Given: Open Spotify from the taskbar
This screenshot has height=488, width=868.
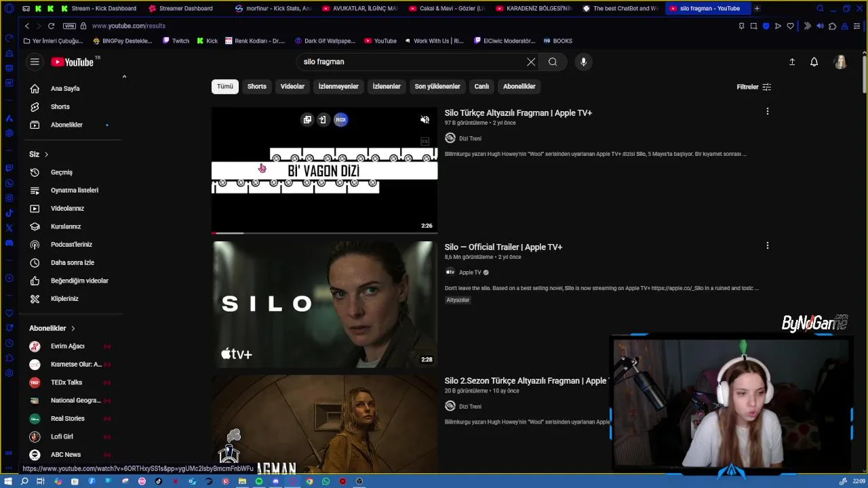Looking at the screenshot, I should (259, 481).
